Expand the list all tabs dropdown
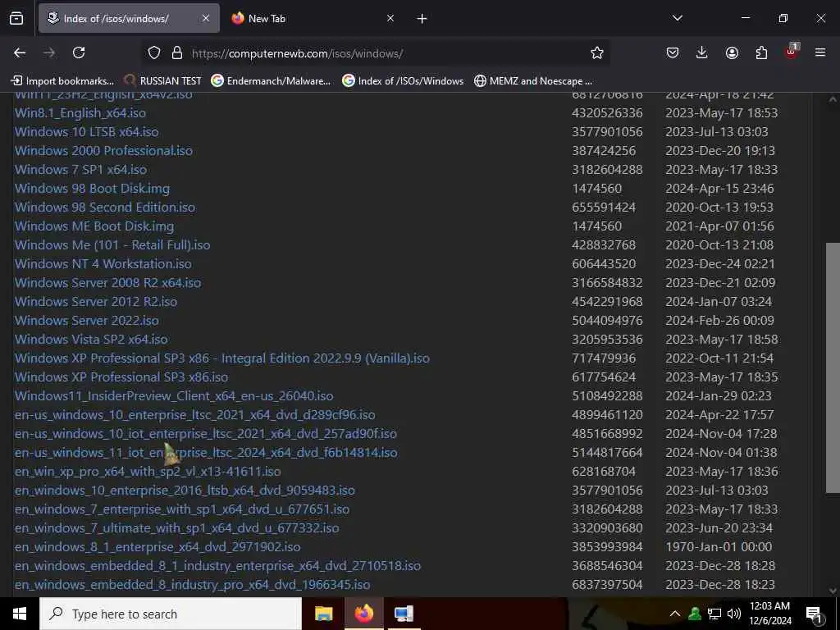The height and width of the screenshot is (630, 840). tap(677, 18)
